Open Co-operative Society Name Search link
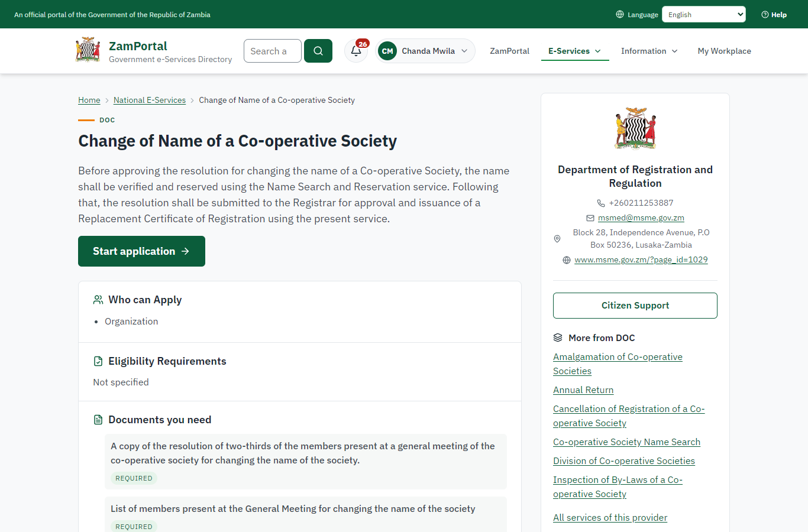 626,442
